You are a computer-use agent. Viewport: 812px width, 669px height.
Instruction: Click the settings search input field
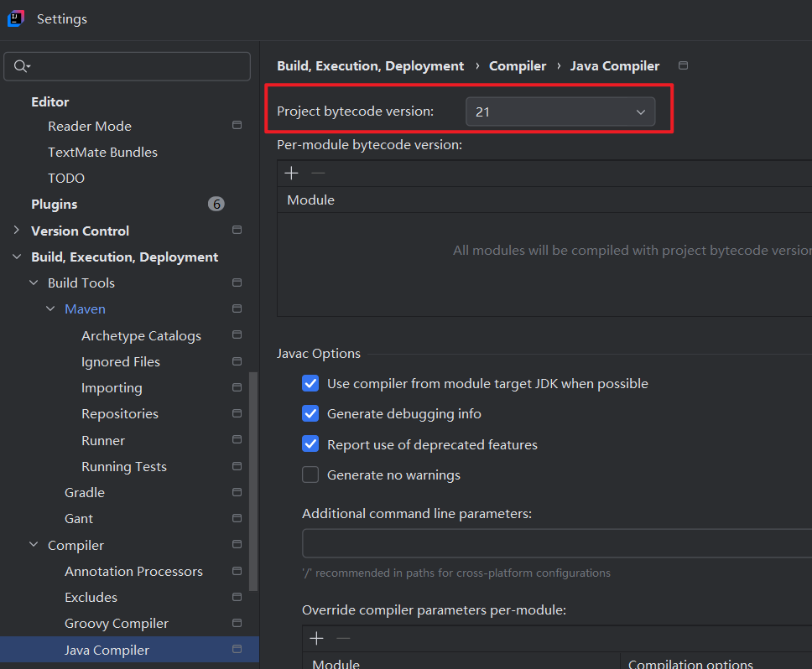pos(127,66)
